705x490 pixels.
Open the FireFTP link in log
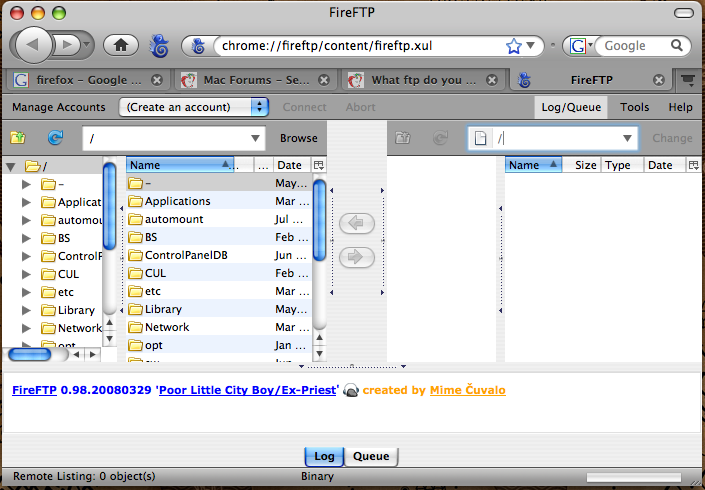click(34, 390)
